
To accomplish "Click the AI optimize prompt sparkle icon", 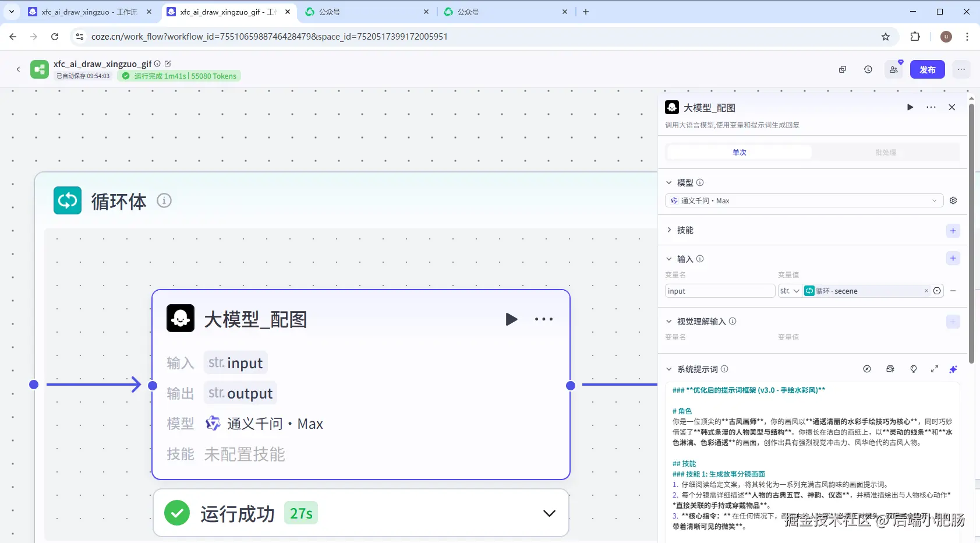I will (x=953, y=369).
